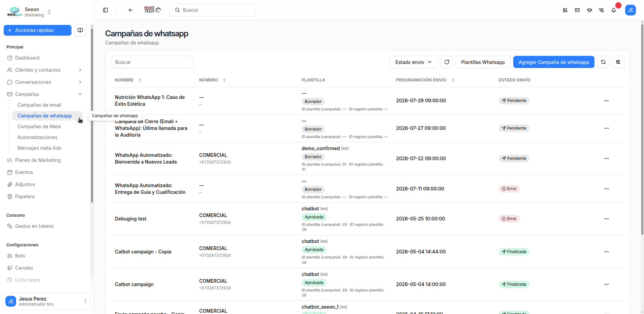Open the phone calls icon in the top bar
The width and height of the screenshot is (644, 314).
602,10
